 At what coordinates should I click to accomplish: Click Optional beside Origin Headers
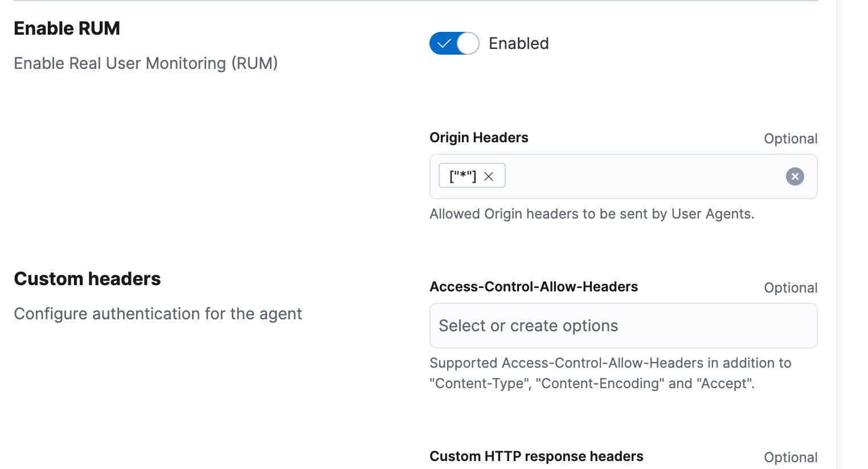pyautogui.click(x=791, y=138)
